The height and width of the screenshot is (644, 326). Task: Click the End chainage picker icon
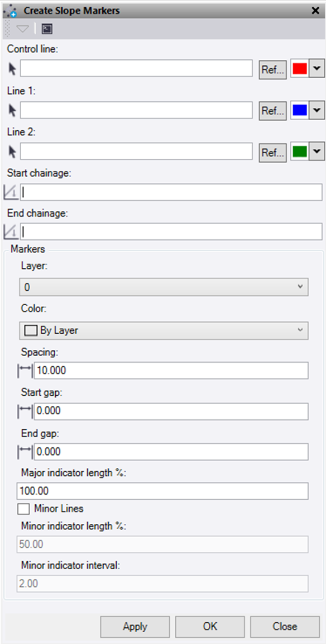click(x=11, y=231)
